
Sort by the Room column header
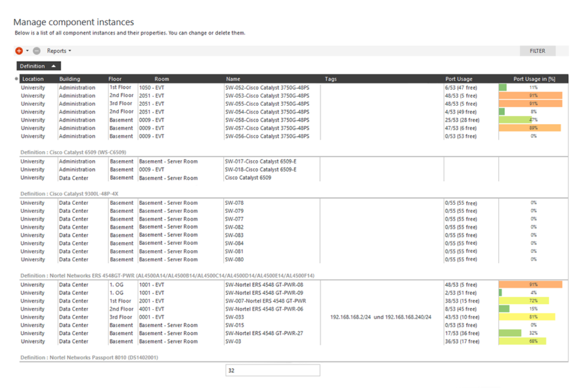point(162,79)
